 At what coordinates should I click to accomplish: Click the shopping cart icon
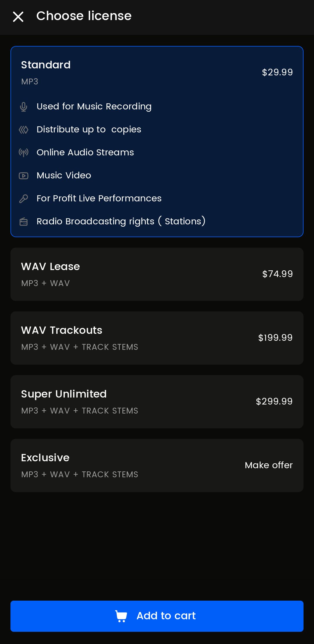pos(121,616)
